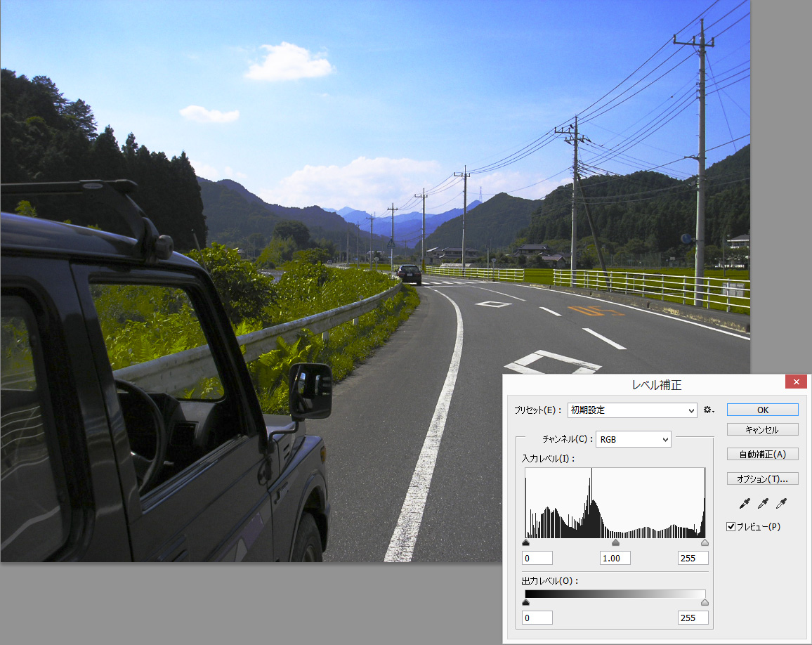Viewport: 812px width, 645px height.
Task: Click the output level 0 field
Action: click(x=537, y=618)
